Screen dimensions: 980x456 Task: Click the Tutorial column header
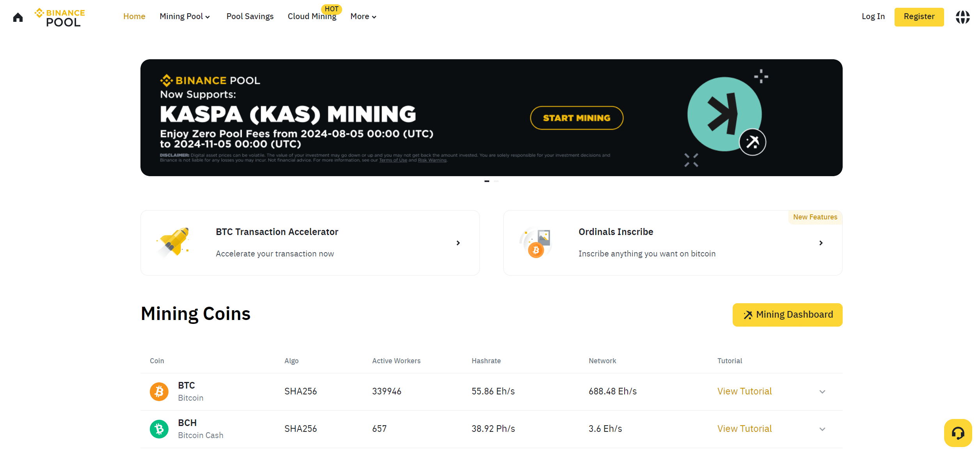point(730,361)
